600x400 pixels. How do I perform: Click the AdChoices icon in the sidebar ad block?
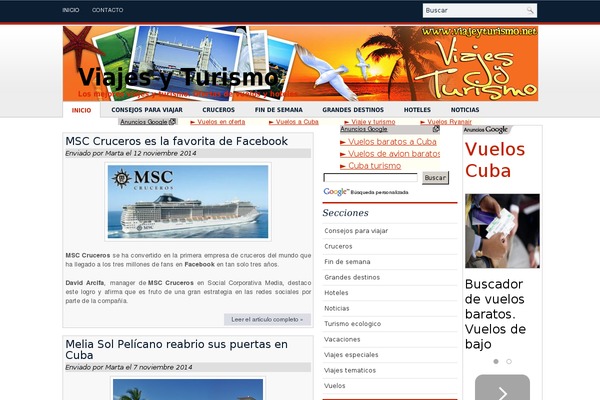(436, 129)
